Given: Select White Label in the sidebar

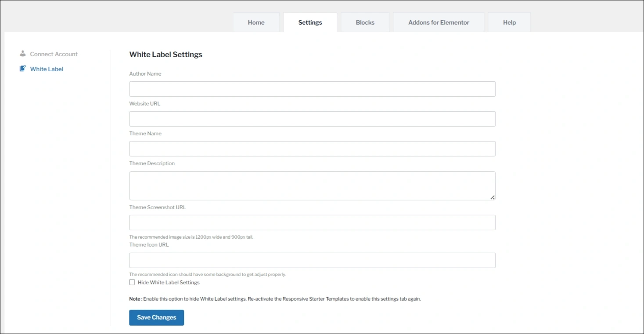Looking at the screenshot, I should (x=46, y=69).
